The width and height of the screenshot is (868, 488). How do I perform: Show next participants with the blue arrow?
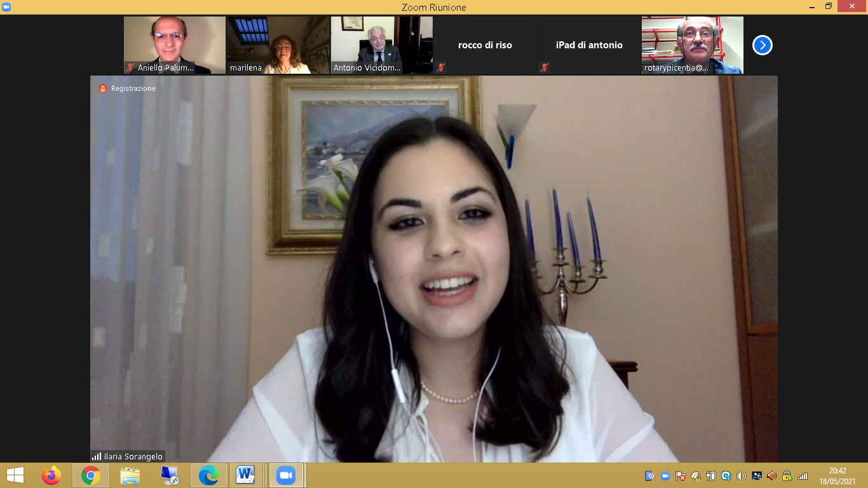coord(762,45)
